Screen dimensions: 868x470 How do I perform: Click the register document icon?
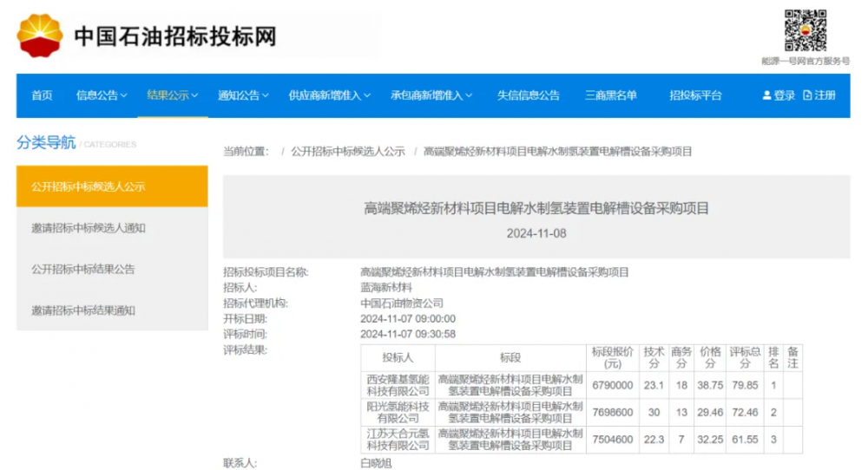[808, 95]
